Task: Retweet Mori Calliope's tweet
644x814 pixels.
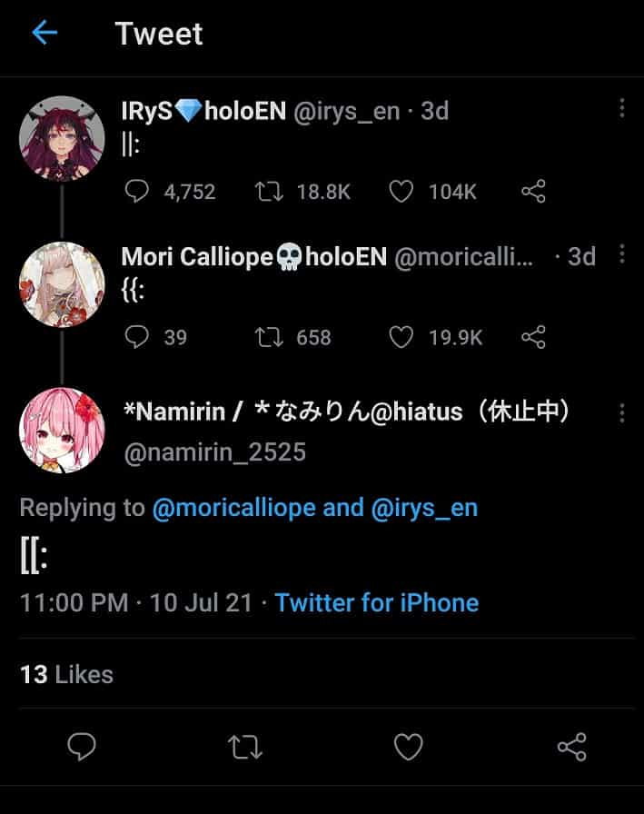Action: click(267, 337)
